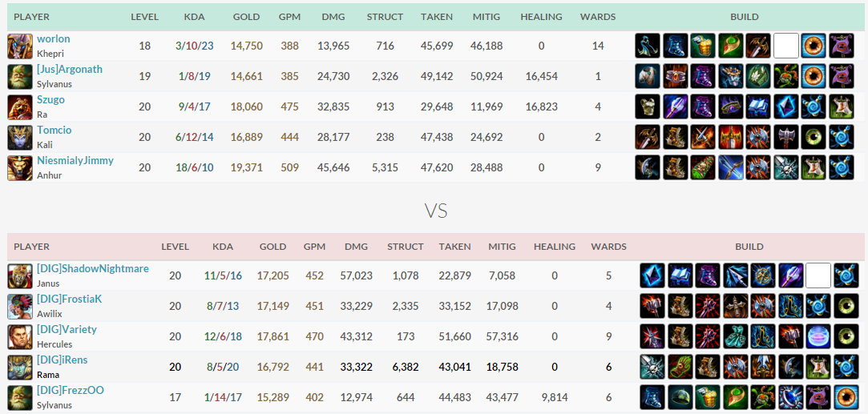Visit the [DIG]ShadowNightmare profile link

point(92,268)
